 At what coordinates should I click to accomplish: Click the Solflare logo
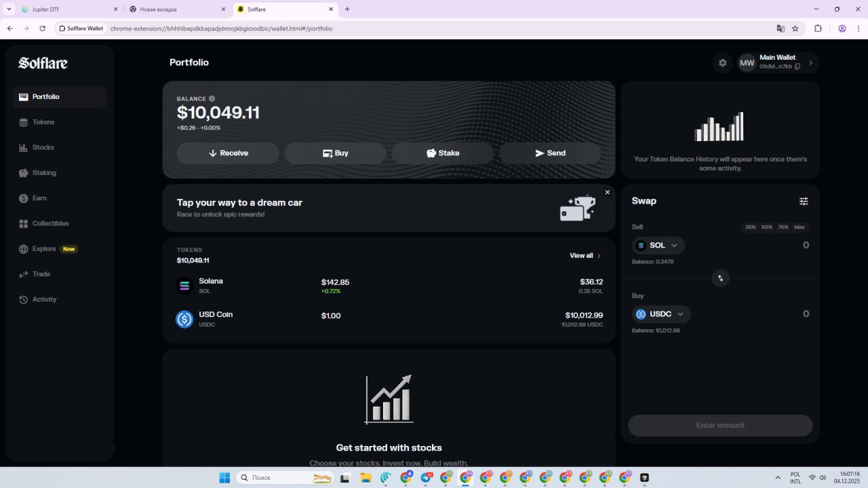click(43, 63)
